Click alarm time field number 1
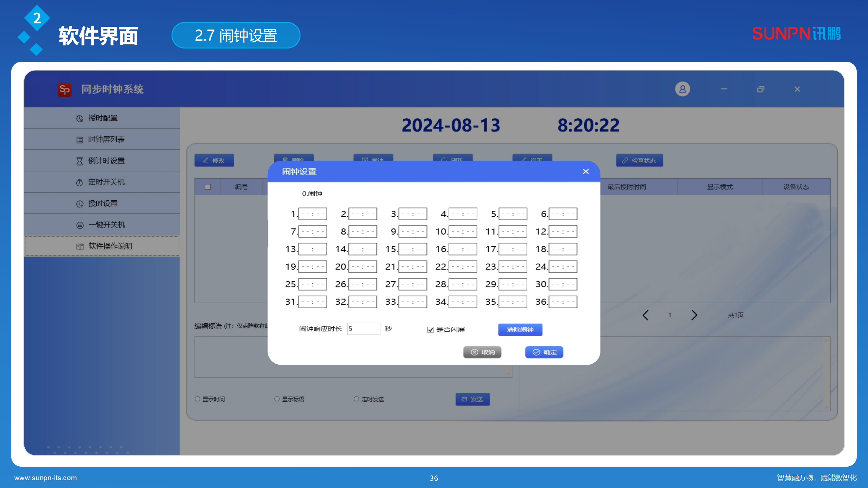Screen dimensions: 868x488 pyautogui.click(x=312, y=214)
